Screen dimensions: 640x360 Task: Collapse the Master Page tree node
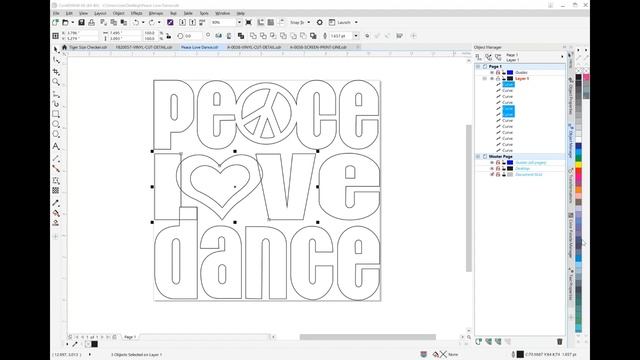(478, 156)
